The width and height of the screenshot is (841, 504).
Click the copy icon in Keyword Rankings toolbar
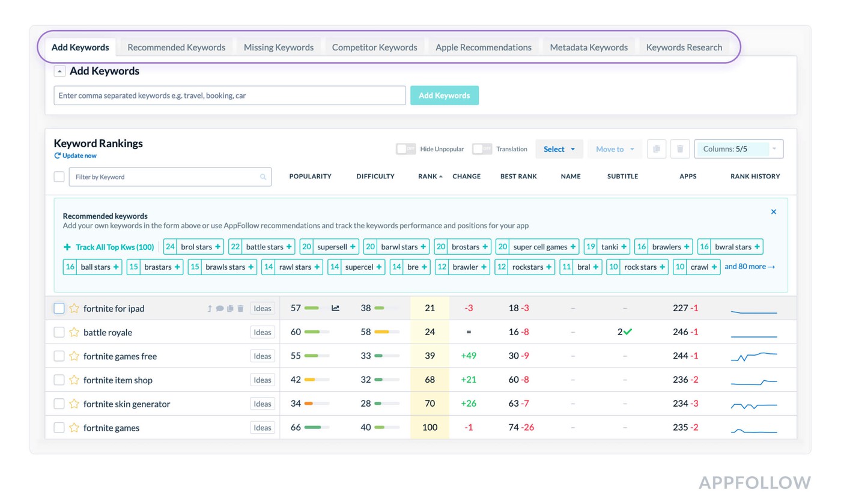[656, 149]
